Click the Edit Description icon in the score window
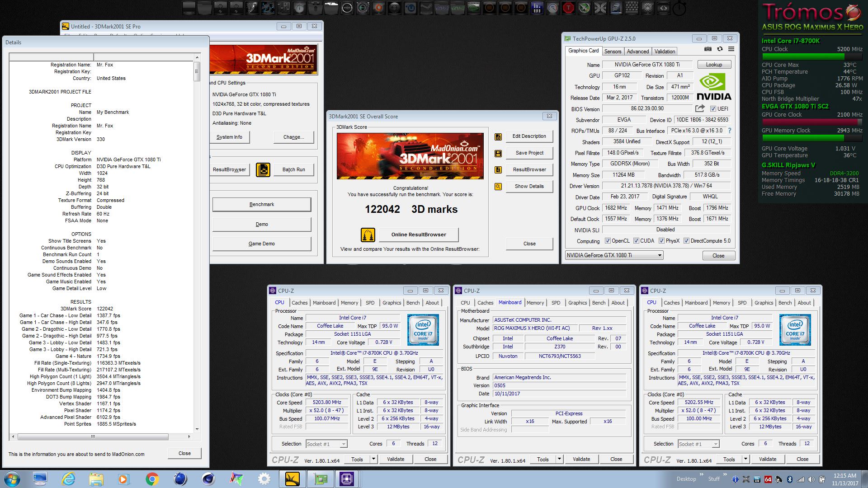The width and height of the screenshot is (868, 488). point(498,136)
